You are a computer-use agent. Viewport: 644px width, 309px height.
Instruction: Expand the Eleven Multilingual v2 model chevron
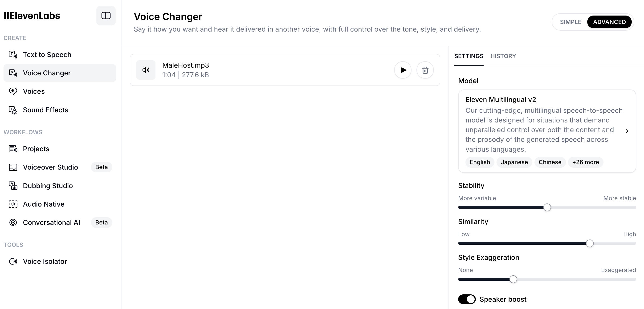(x=627, y=131)
